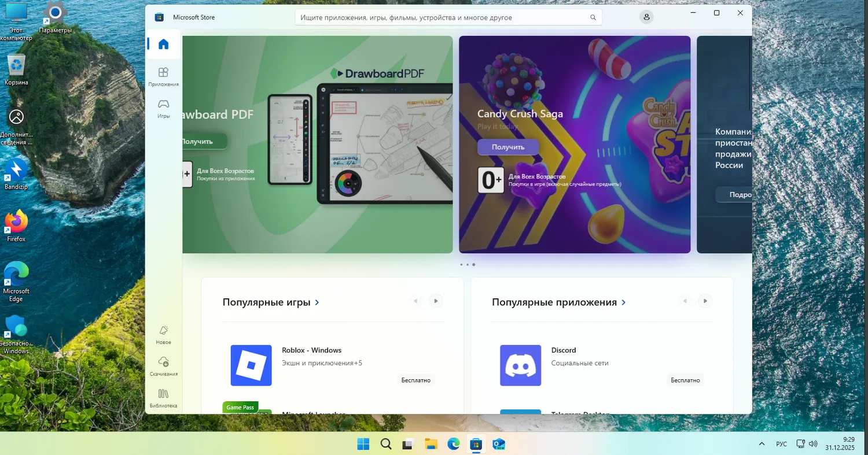The width and height of the screenshot is (868, 455).
Task: Show next popular games page
Action: pyautogui.click(x=436, y=301)
